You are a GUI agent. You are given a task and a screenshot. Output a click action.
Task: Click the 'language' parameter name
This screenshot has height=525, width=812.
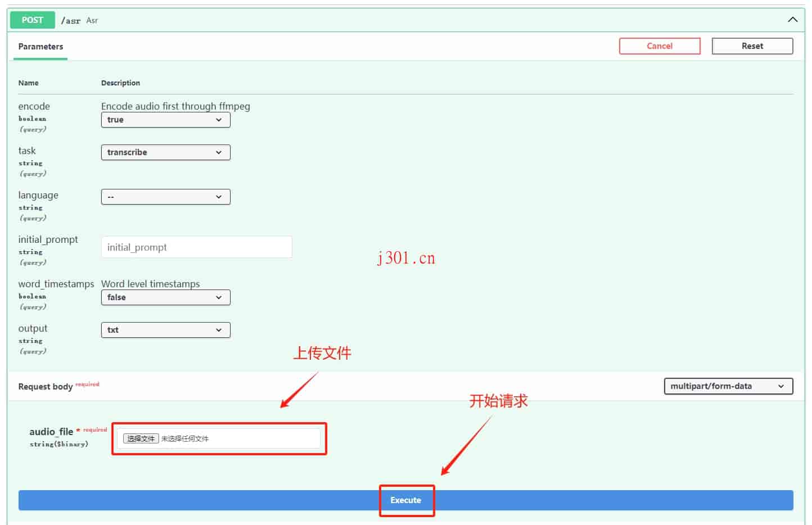(x=38, y=195)
